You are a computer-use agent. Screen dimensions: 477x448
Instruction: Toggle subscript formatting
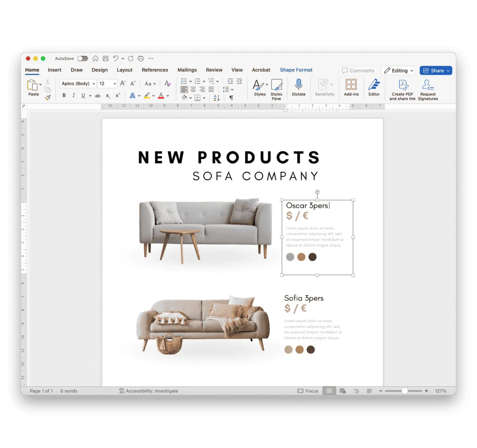coord(108,96)
